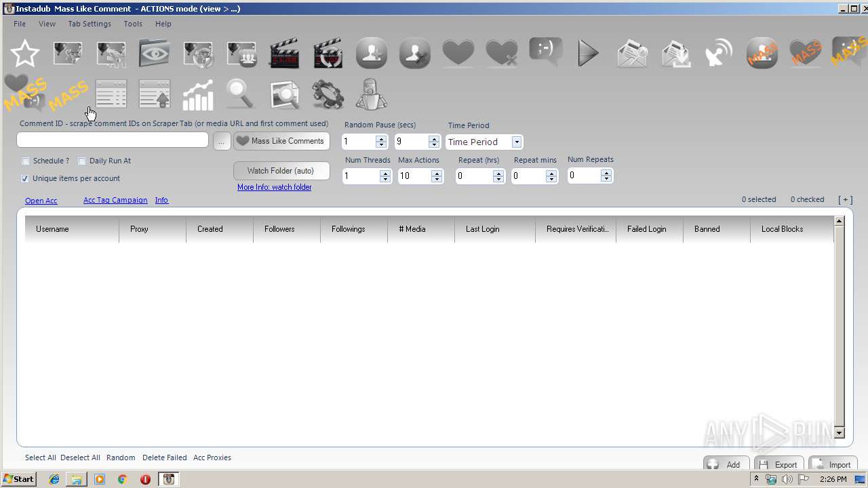Screen dimensions: 868x488
Task: Open the File menu
Action: [20, 24]
